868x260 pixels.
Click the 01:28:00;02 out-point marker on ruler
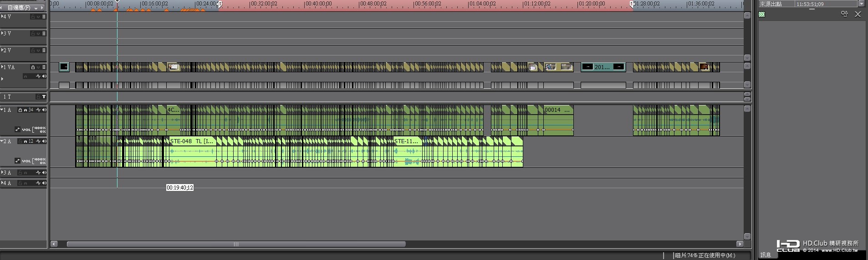tap(632, 5)
